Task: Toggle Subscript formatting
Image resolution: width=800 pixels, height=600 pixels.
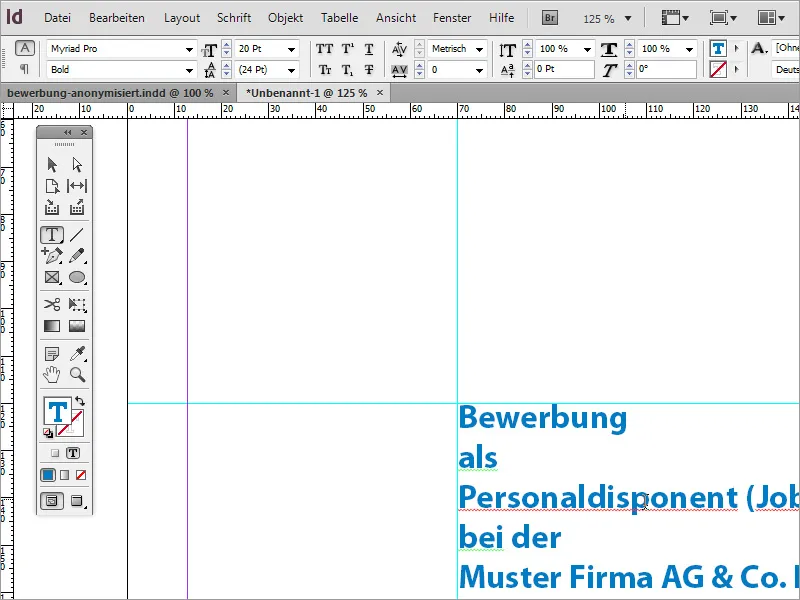Action: (347, 69)
